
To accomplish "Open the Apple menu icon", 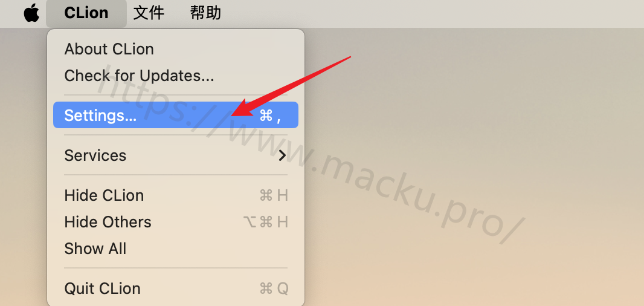I will (x=31, y=13).
